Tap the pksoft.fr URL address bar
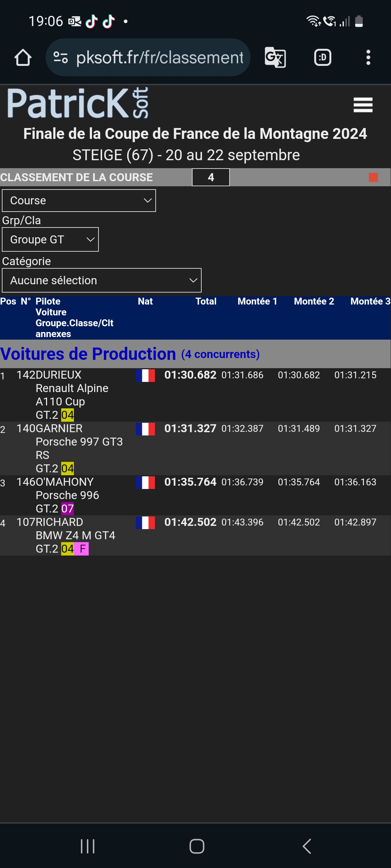391x868 pixels. pos(159,58)
